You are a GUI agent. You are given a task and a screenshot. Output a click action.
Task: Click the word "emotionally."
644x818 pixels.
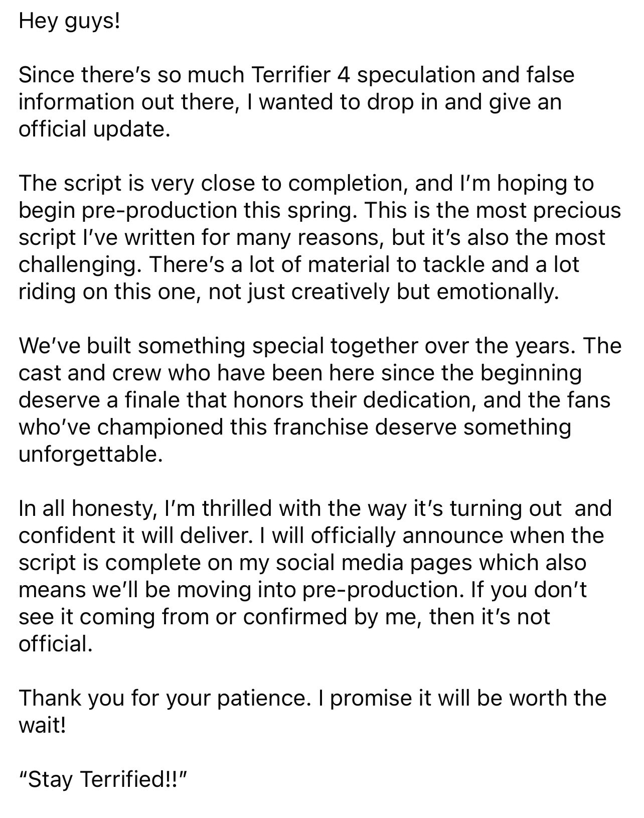pyautogui.click(x=497, y=292)
